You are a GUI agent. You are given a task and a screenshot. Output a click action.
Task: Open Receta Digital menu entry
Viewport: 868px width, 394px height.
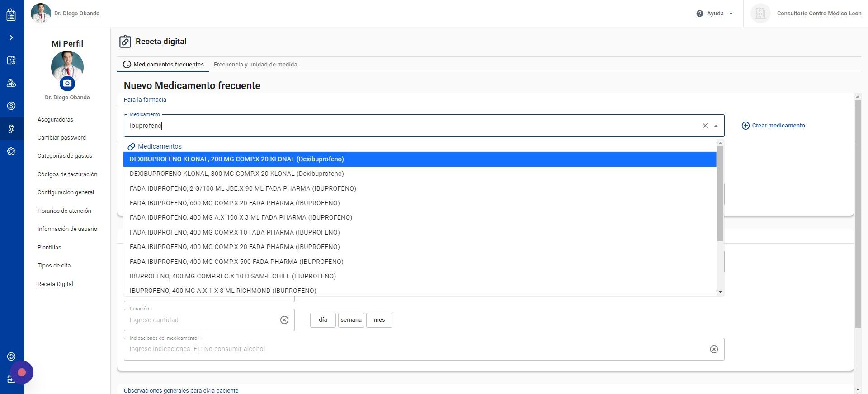click(x=55, y=284)
